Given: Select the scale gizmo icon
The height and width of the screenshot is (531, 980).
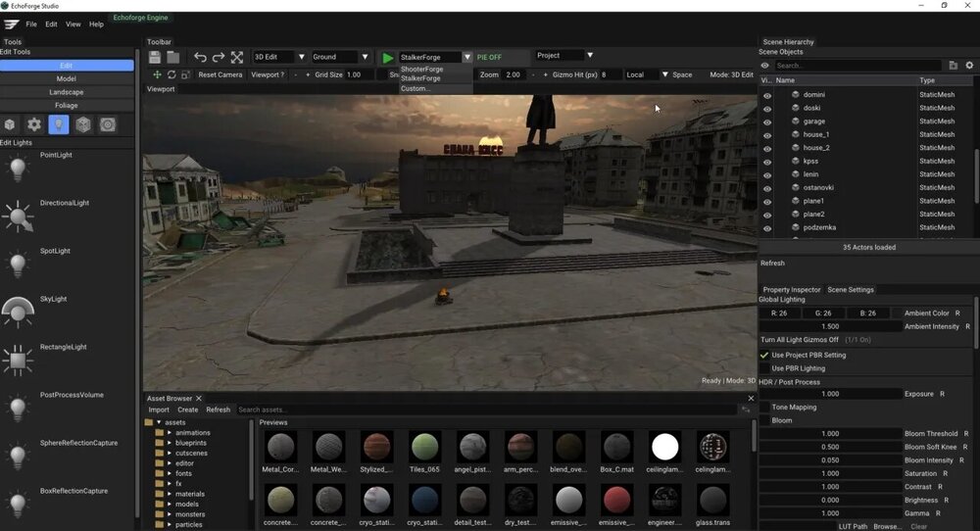Looking at the screenshot, I should (x=185, y=74).
